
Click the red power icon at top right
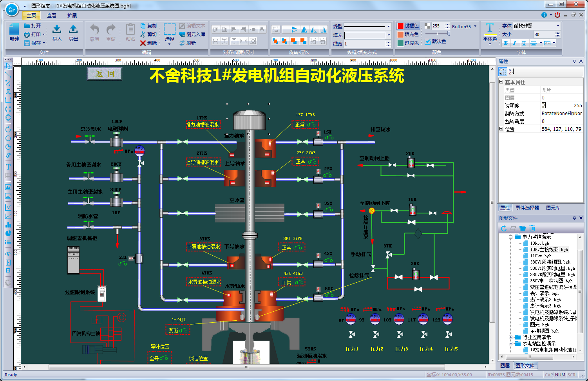[x=557, y=15]
